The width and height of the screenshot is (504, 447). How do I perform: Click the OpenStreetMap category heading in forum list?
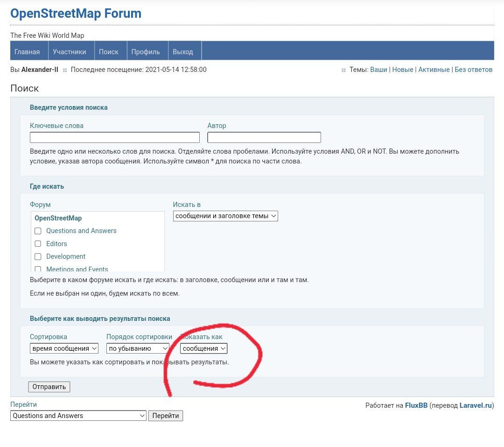point(58,218)
